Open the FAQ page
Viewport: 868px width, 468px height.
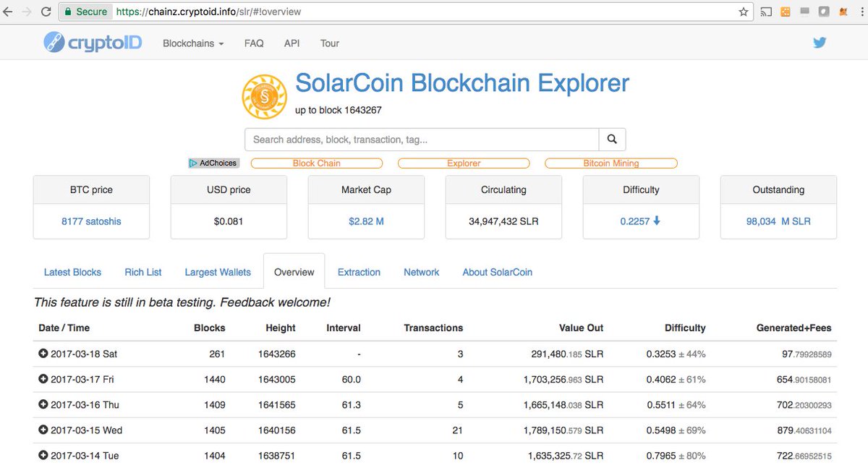254,43
